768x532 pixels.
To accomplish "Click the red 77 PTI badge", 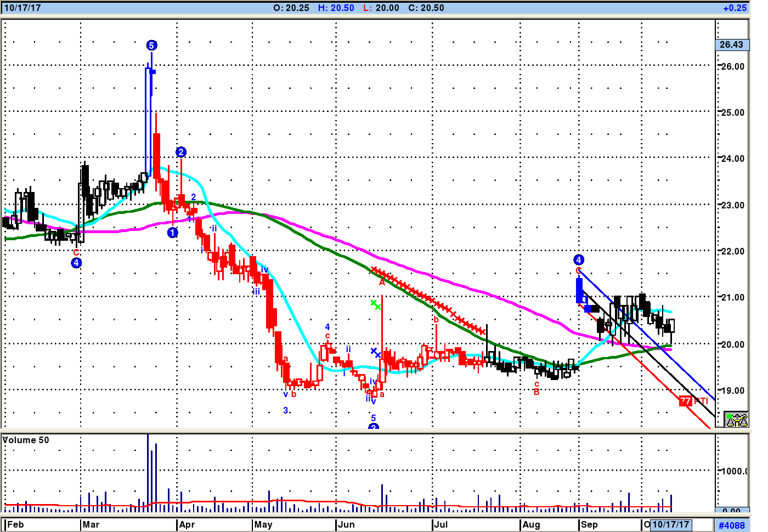I will coord(686,401).
